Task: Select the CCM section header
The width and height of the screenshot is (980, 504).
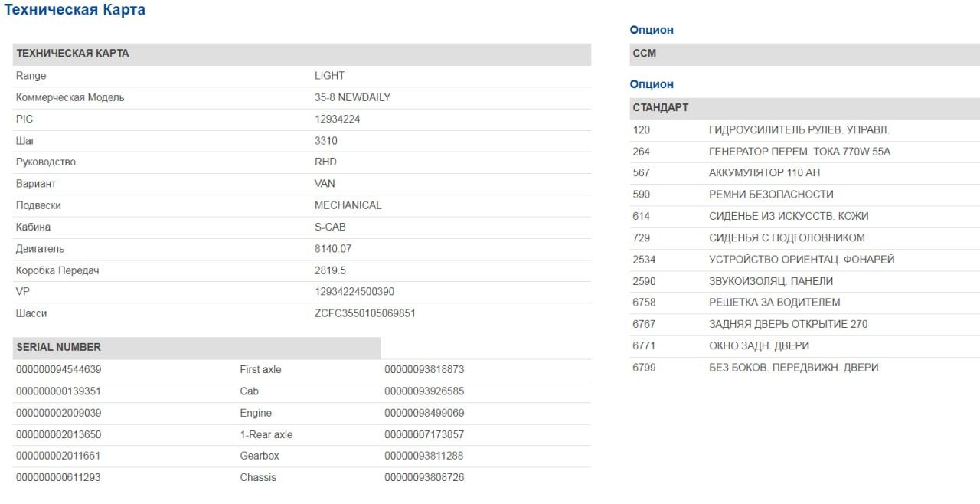Action: pyautogui.click(x=645, y=54)
